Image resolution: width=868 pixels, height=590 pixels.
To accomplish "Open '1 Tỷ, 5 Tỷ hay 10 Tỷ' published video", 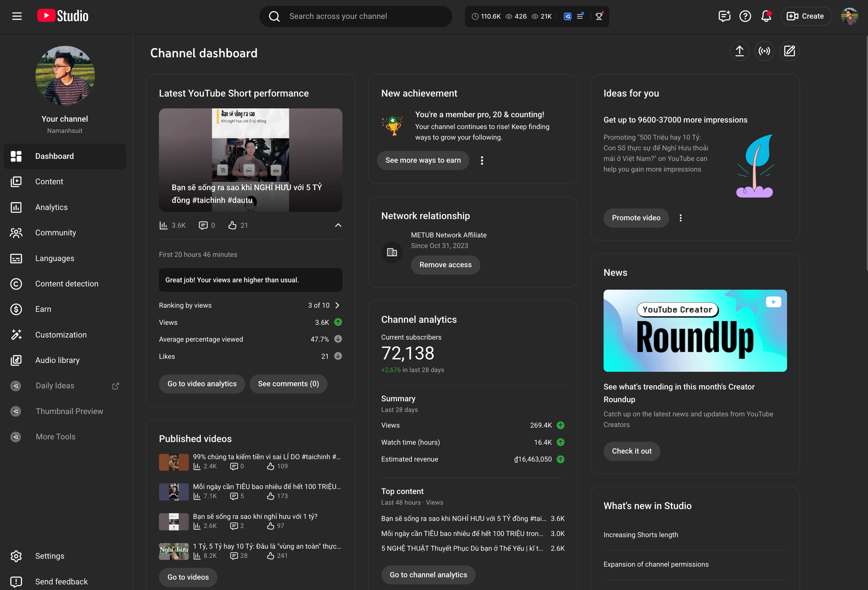I will tap(250, 551).
